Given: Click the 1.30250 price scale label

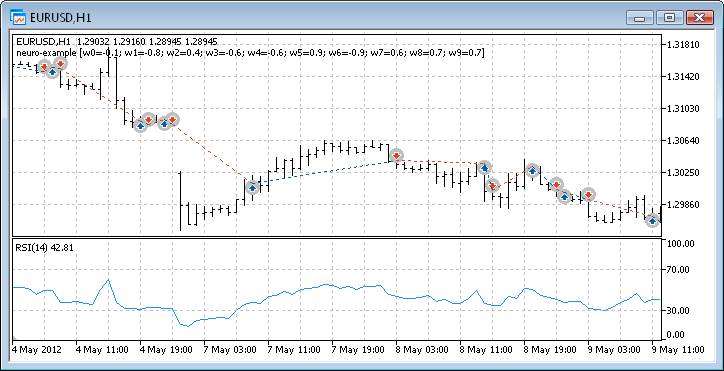Looking at the screenshot, I should point(683,172).
